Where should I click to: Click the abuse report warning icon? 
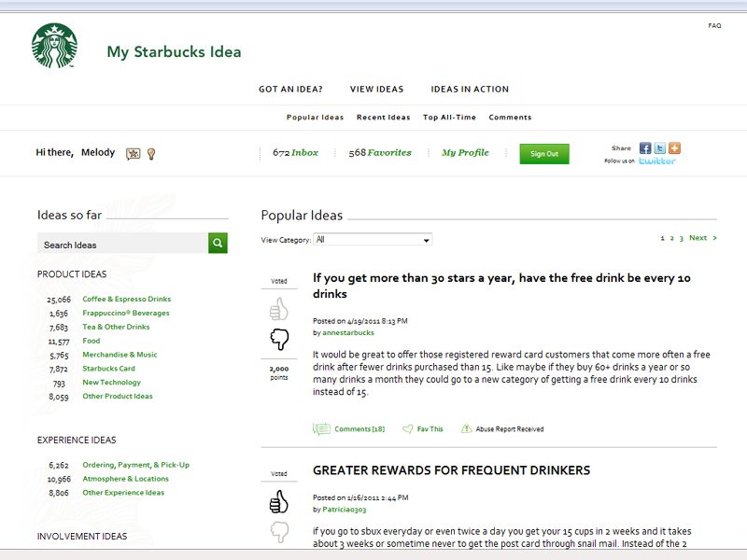[x=466, y=428]
